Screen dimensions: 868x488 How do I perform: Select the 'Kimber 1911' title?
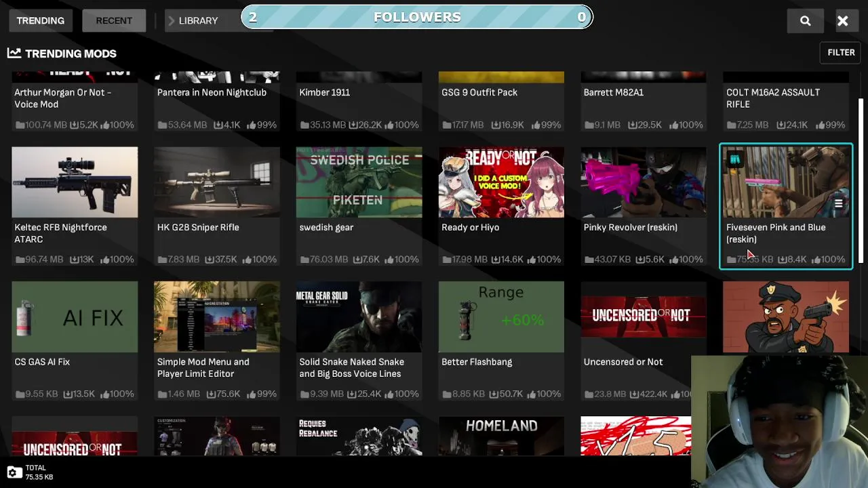pyautogui.click(x=324, y=92)
